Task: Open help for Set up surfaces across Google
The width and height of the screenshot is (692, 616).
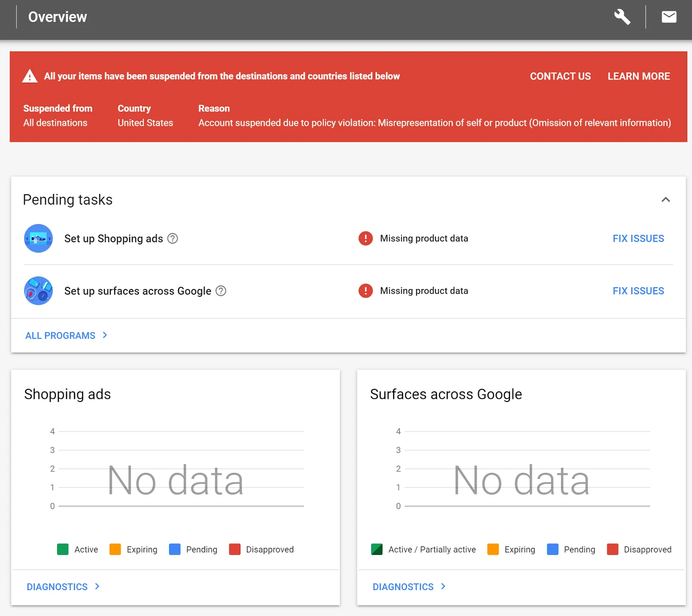Action: 221,291
